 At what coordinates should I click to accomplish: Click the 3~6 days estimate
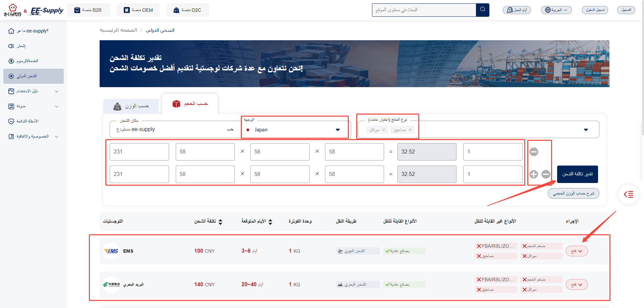[249, 251]
